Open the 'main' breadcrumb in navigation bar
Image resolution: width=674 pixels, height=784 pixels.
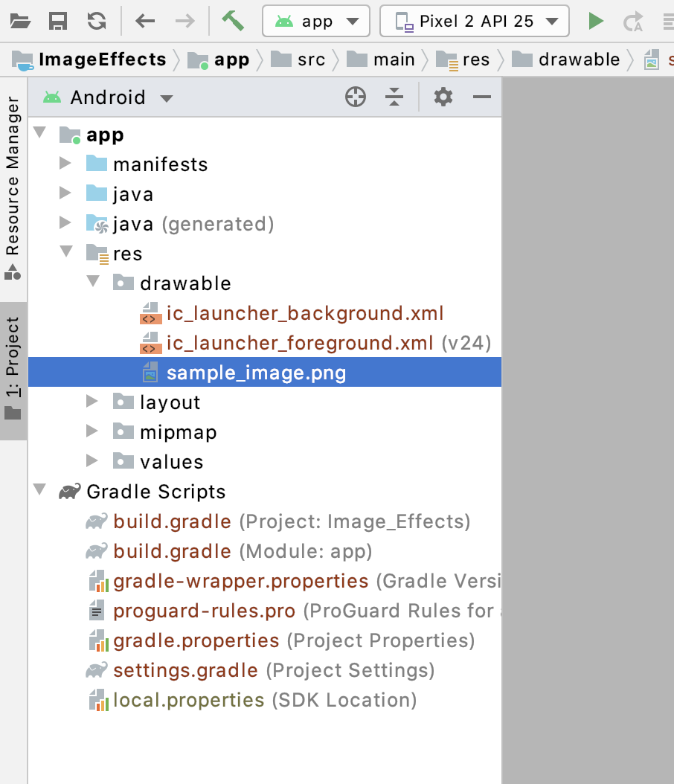[394, 59]
